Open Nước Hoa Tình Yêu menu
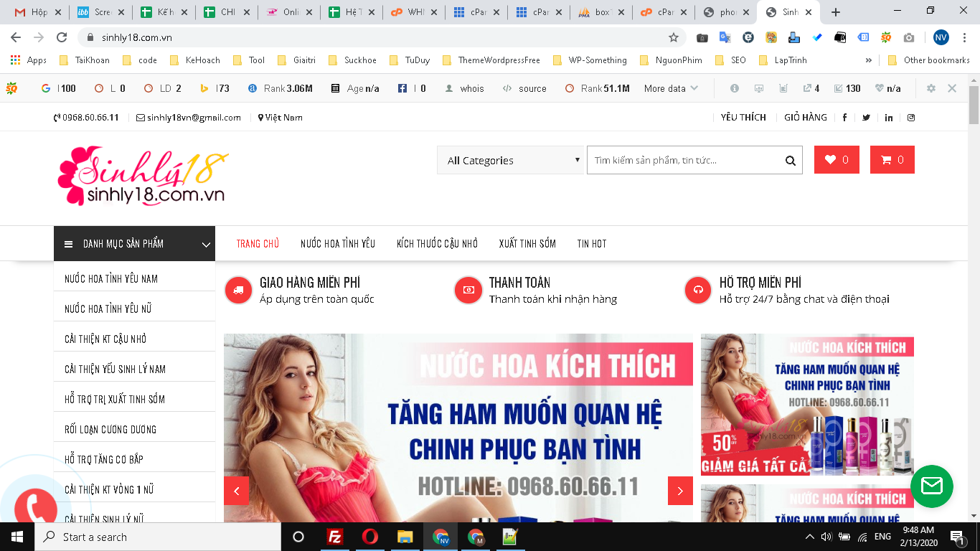This screenshot has width=980, height=551. [x=338, y=244]
